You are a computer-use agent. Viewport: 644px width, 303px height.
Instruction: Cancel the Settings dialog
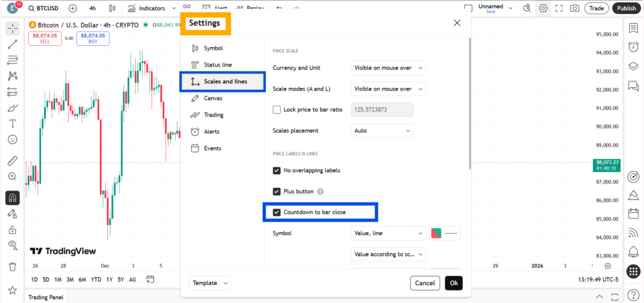tap(425, 283)
